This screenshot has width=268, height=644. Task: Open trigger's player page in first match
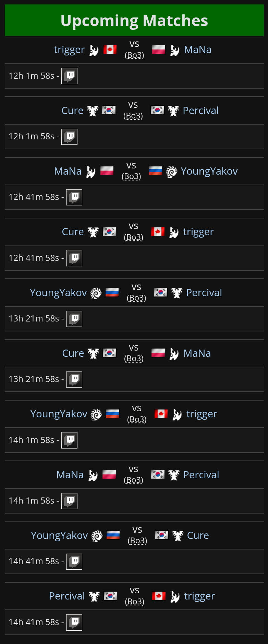tap(69, 50)
